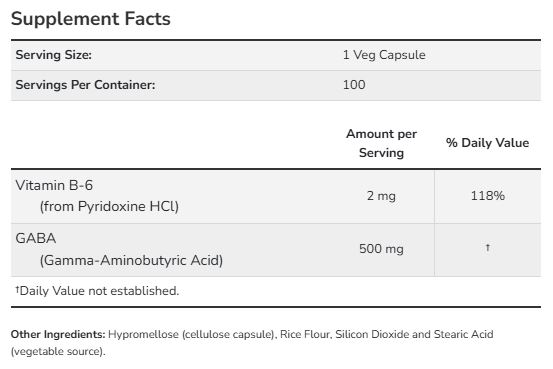Click the vegetable source text

pyautogui.click(x=58, y=351)
